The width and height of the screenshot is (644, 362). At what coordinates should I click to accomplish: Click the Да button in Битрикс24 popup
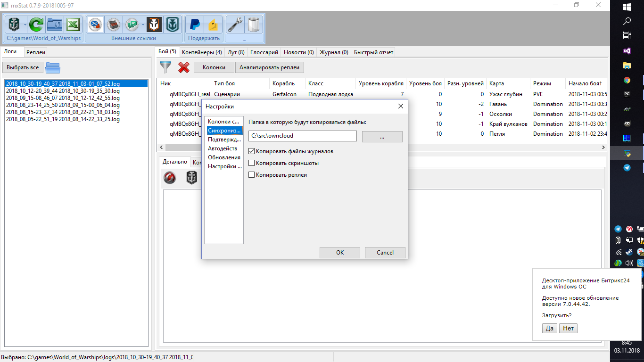(x=550, y=329)
